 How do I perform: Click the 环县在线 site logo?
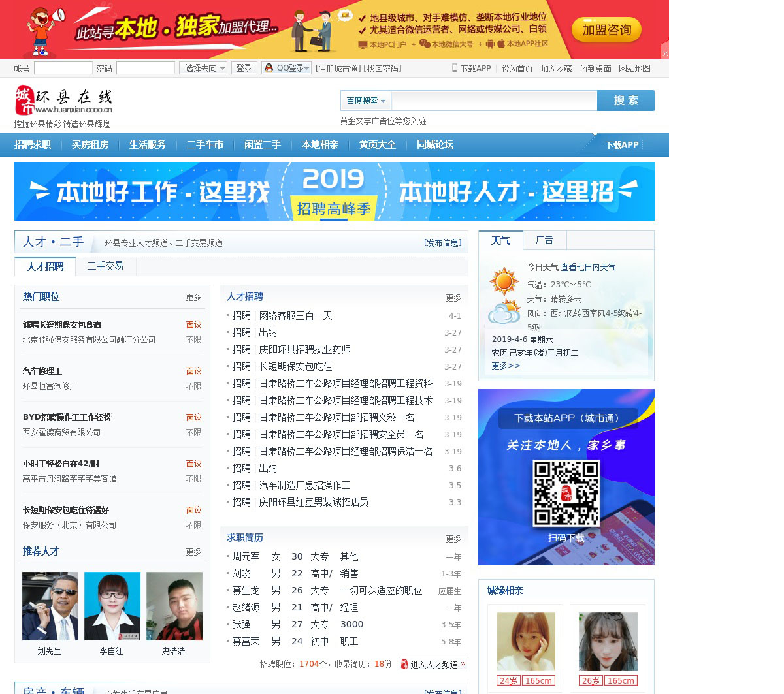(x=63, y=100)
